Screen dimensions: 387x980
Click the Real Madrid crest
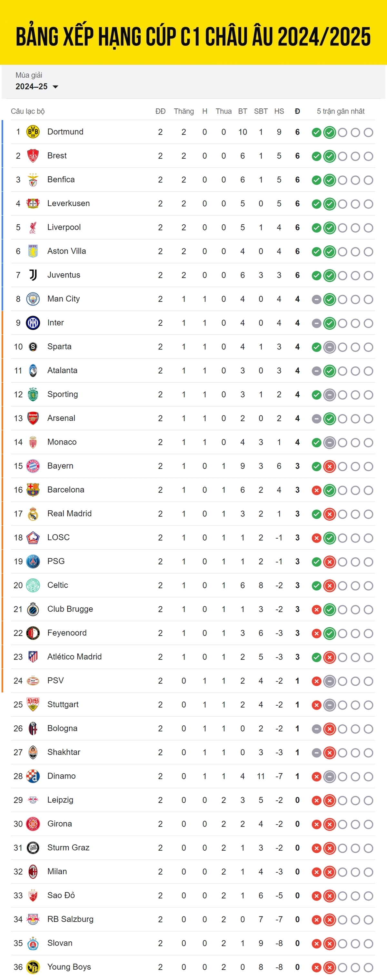(x=33, y=514)
